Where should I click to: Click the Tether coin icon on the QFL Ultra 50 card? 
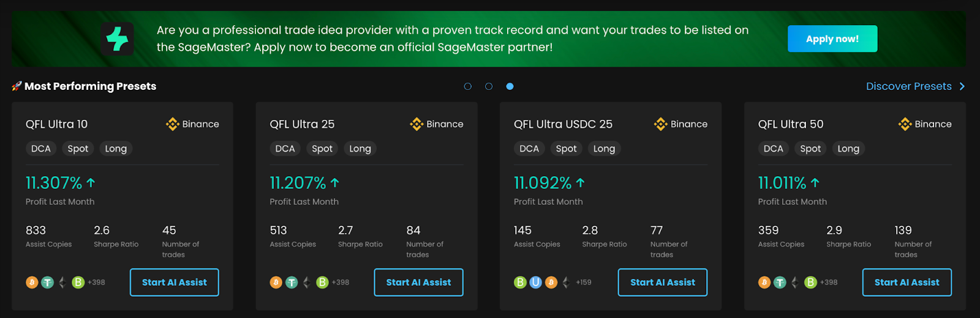point(780,283)
